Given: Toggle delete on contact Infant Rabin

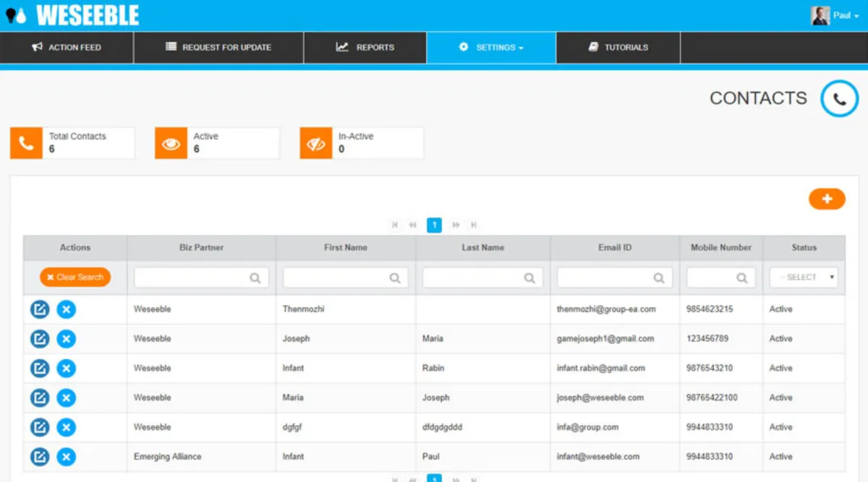Looking at the screenshot, I should click(66, 368).
